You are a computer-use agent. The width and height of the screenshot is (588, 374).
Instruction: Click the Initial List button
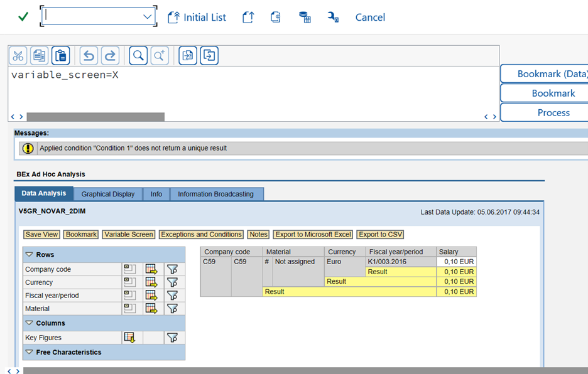click(197, 17)
